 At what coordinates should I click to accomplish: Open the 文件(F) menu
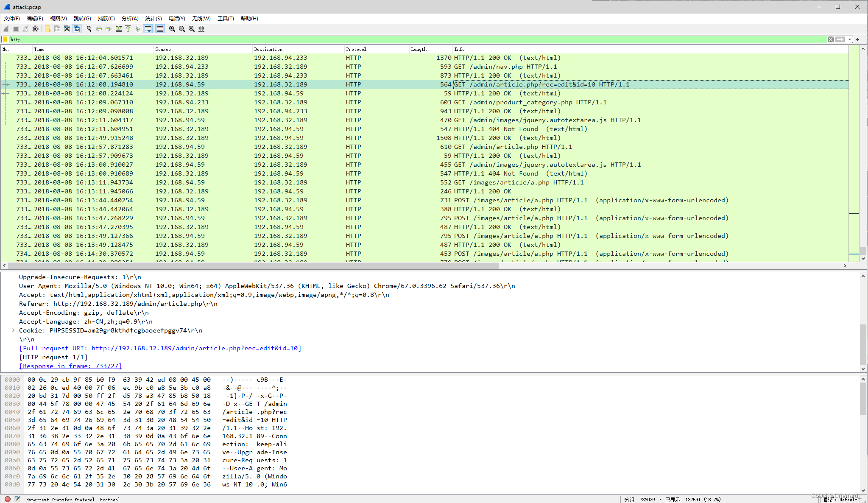(x=12, y=19)
